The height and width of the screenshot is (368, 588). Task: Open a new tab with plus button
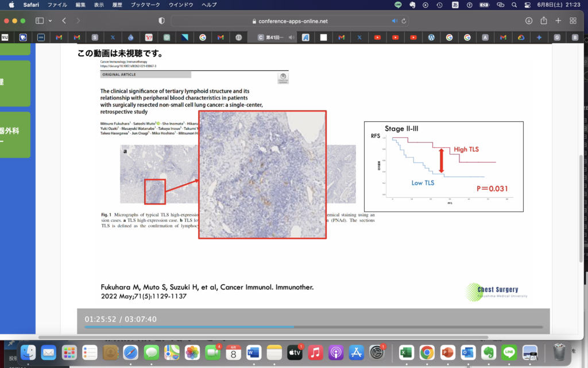point(558,21)
